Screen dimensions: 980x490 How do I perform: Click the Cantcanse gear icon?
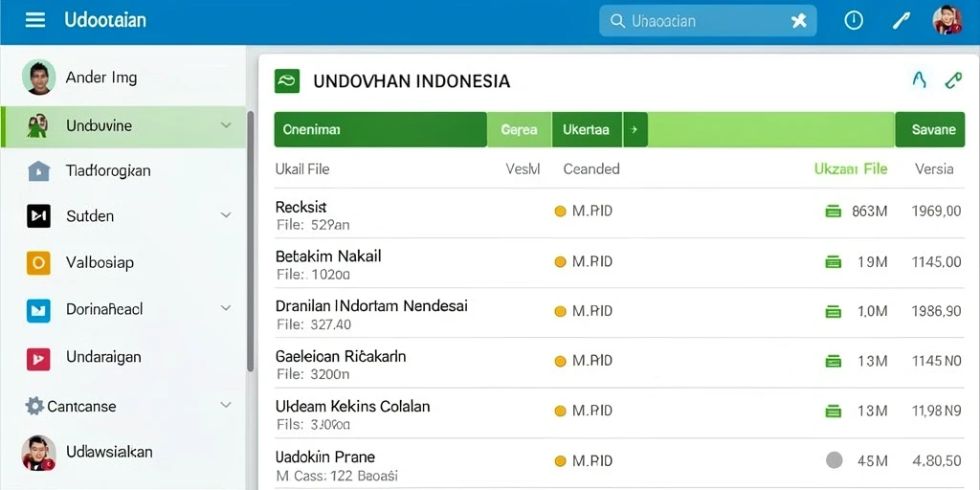point(34,406)
